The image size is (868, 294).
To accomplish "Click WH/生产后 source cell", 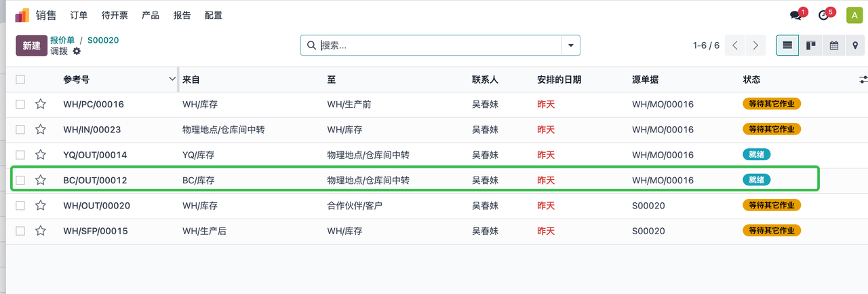I will point(204,231).
